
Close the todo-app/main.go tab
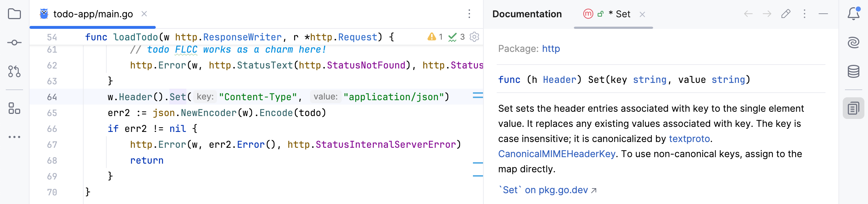[144, 14]
